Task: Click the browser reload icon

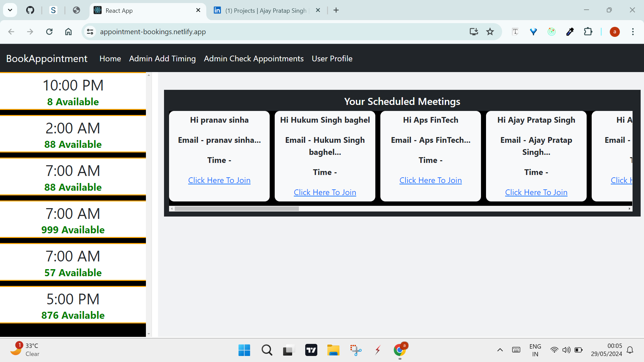Action: pyautogui.click(x=49, y=32)
